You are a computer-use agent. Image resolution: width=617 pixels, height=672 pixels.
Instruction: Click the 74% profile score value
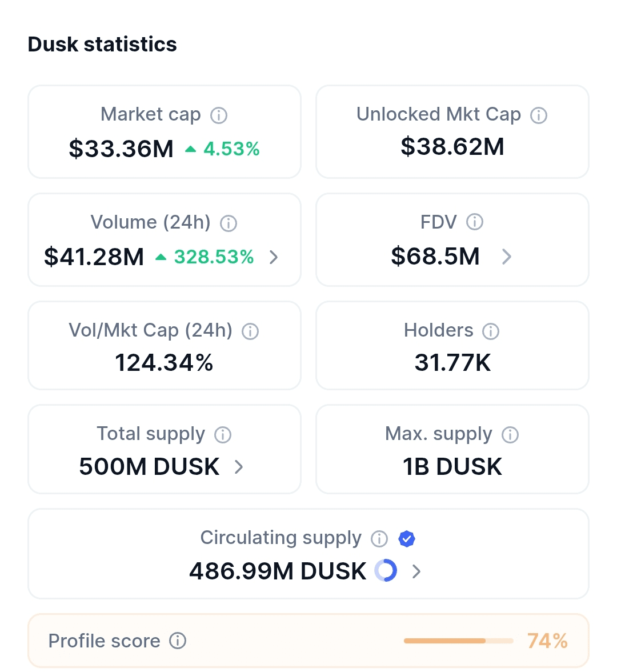tap(547, 641)
